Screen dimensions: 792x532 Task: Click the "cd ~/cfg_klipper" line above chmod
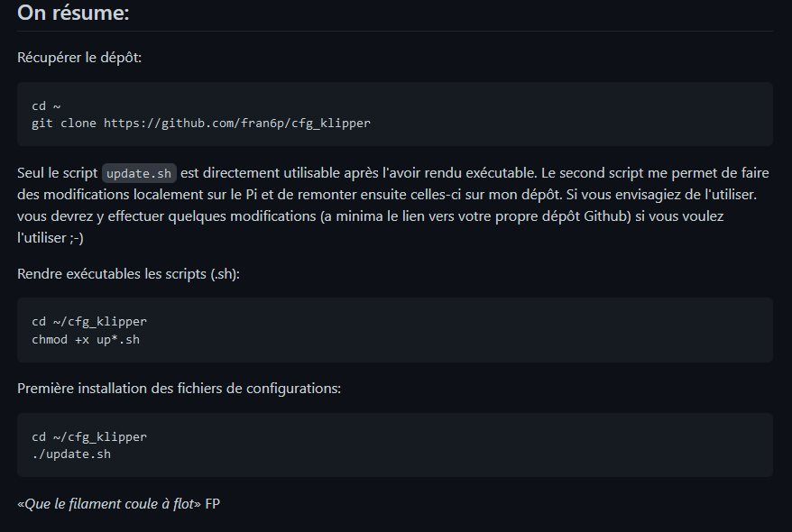[89, 322]
